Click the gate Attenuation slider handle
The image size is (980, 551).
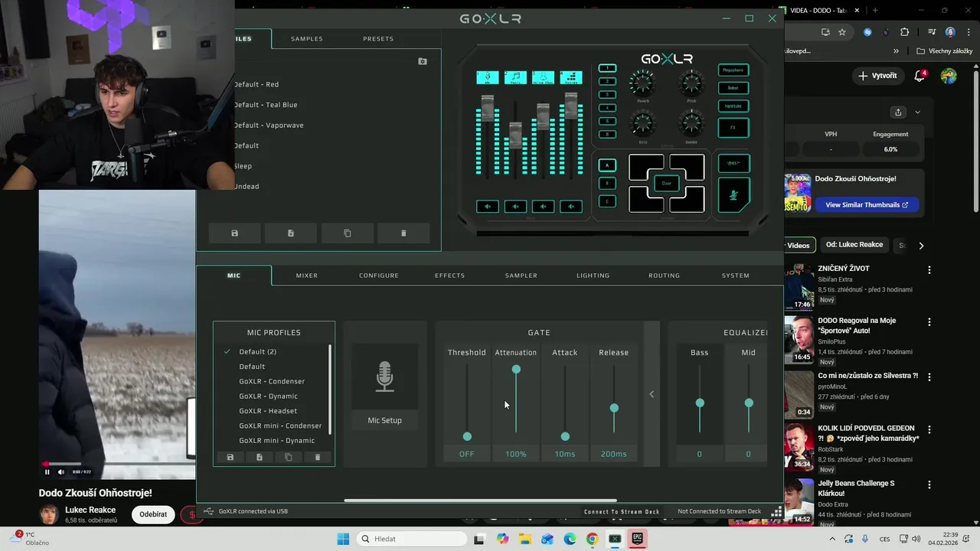(516, 370)
